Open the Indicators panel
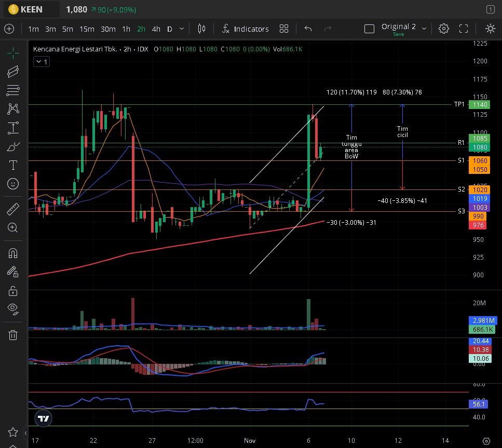502x448 pixels. coord(245,29)
